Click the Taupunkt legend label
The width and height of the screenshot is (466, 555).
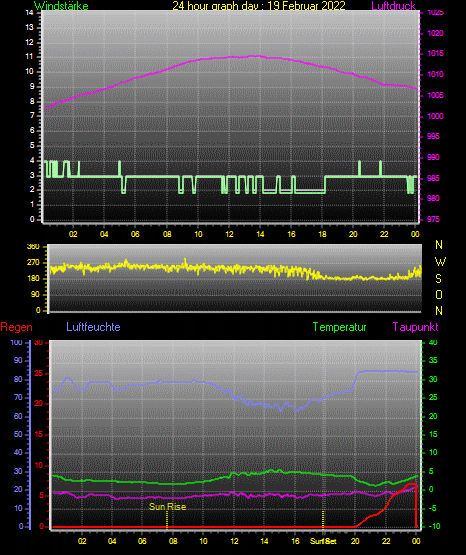tap(415, 326)
